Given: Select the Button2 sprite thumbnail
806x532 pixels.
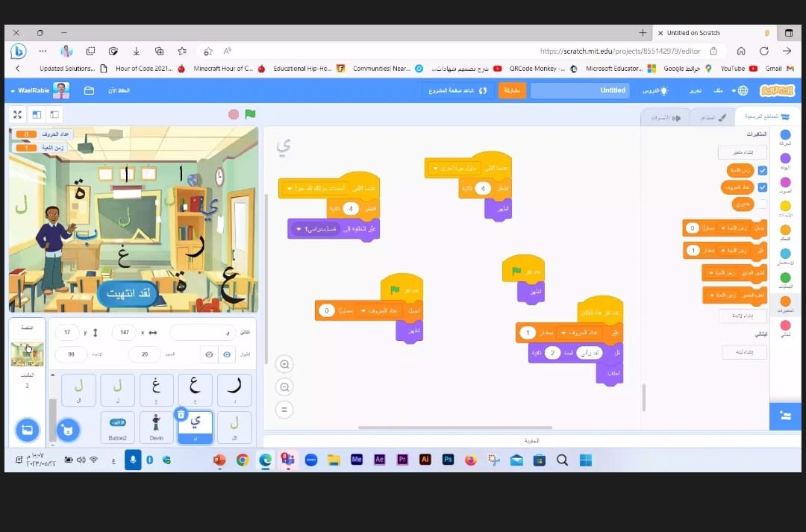Looking at the screenshot, I should [118, 427].
